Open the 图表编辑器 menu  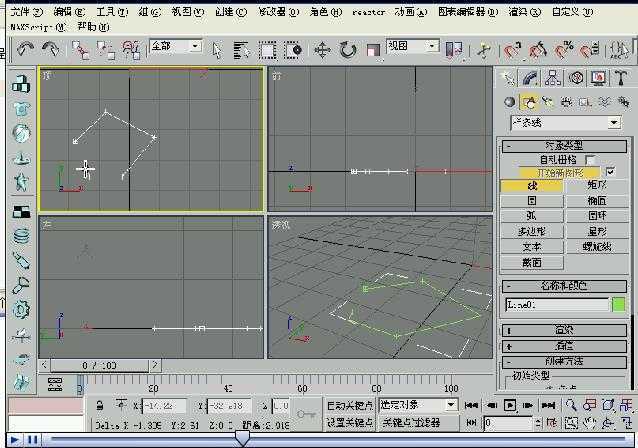click(468, 12)
